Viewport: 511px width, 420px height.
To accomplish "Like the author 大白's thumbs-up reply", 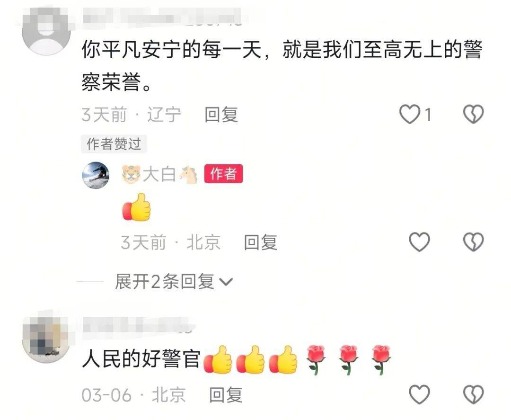I will coord(419,242).
